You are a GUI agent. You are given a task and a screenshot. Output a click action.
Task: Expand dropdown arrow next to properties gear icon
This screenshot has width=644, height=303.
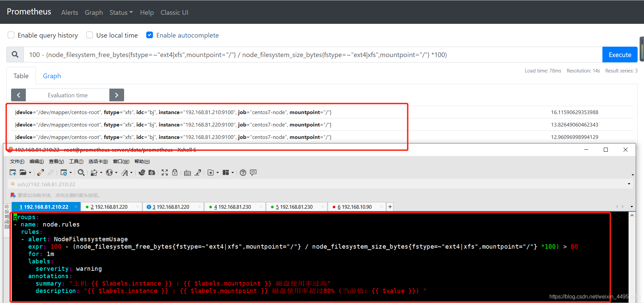coord(70,172)
